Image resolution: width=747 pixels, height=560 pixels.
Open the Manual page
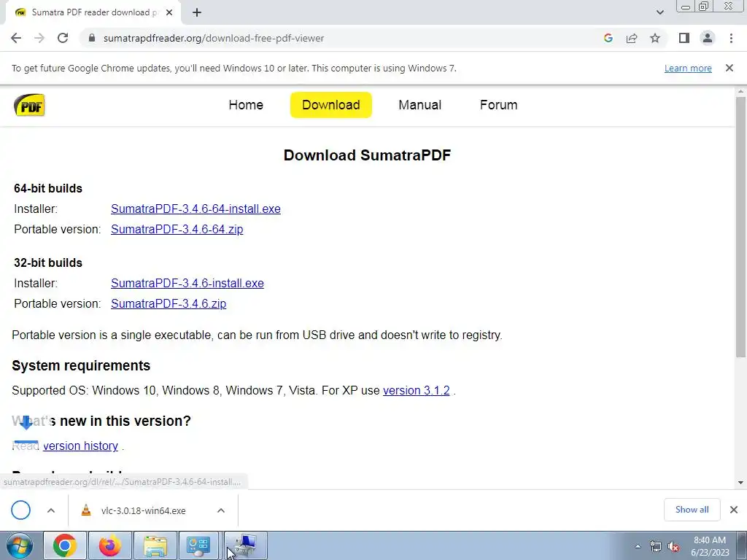[419, 105]
